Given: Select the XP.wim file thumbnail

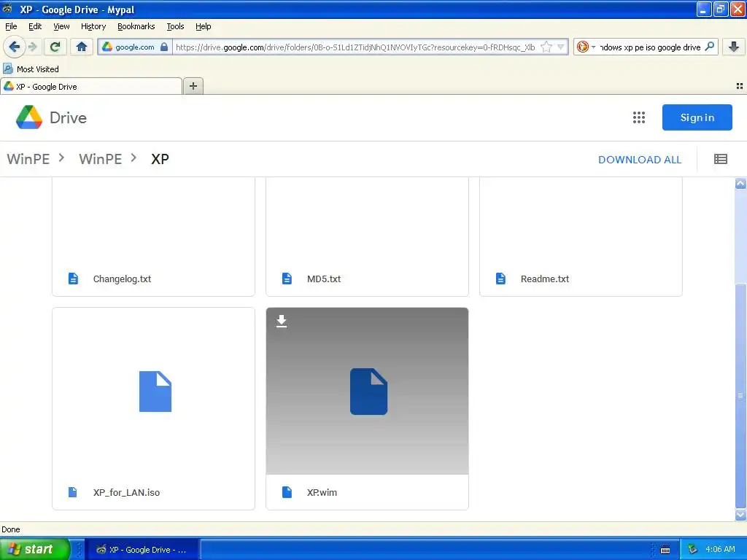Looking at the screenshot, I should tap(368, 391).
